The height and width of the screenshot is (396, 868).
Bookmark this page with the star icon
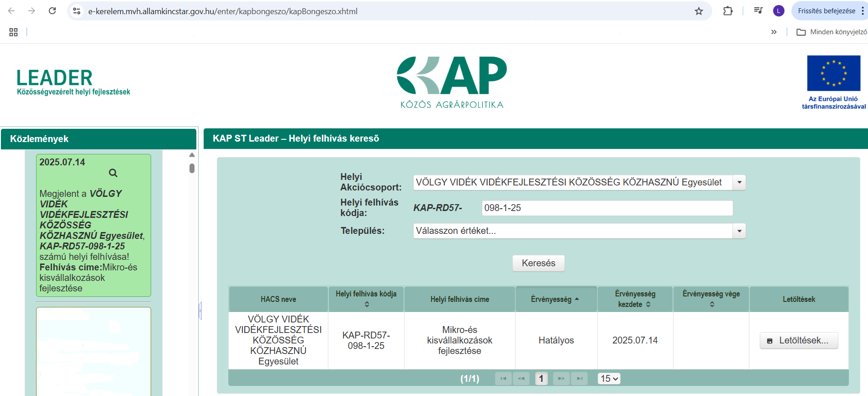(699, 11)
